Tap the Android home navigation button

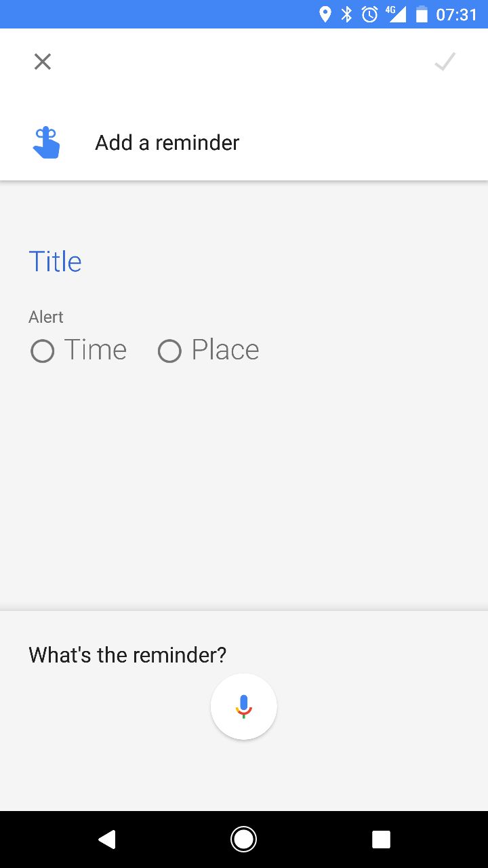244,840
